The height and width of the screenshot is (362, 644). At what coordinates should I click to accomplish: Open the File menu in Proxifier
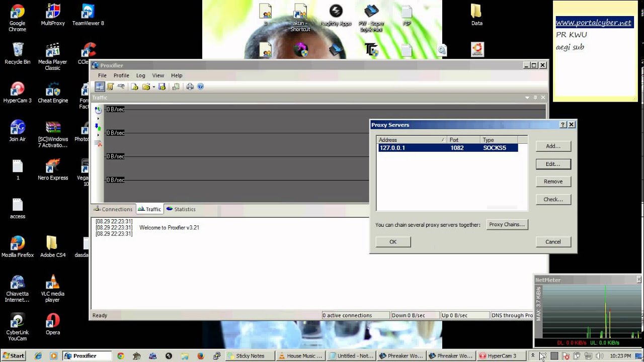102,75
